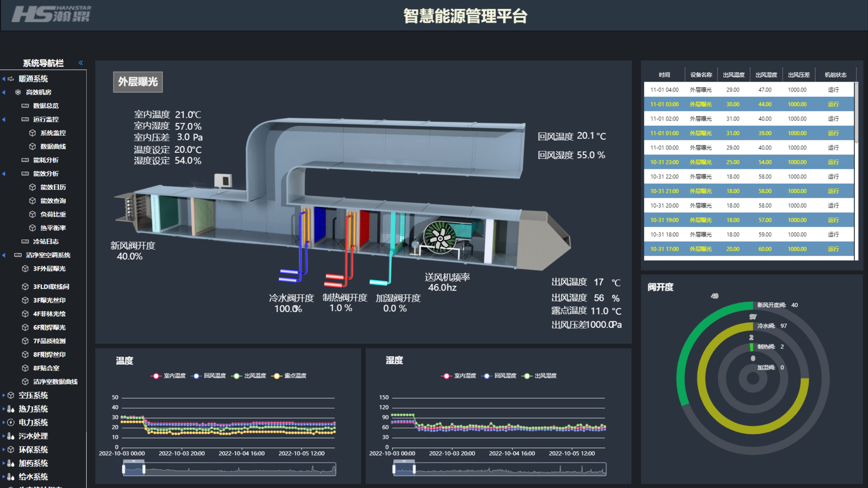
Task: Collapse the 暖通系统 tree node
Action: [4, 79]
